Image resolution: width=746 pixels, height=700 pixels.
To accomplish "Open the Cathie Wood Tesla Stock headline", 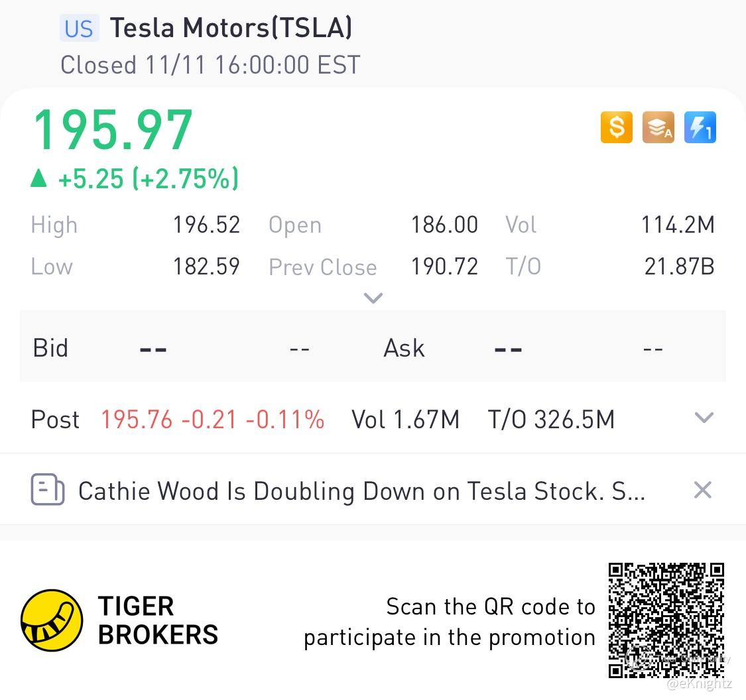I will click(361, 491).
